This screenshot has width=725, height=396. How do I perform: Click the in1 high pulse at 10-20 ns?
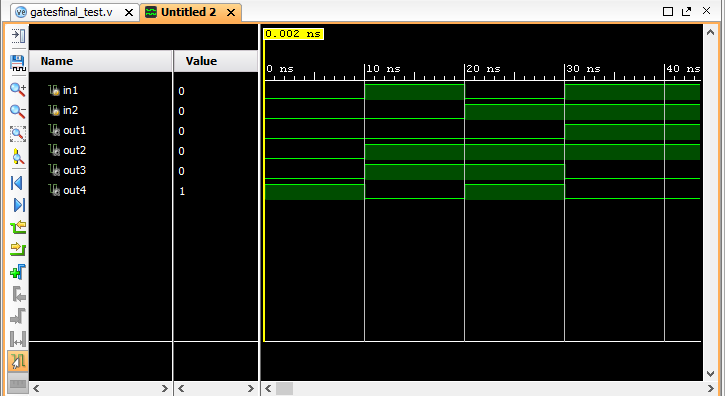tap(414, 92)
